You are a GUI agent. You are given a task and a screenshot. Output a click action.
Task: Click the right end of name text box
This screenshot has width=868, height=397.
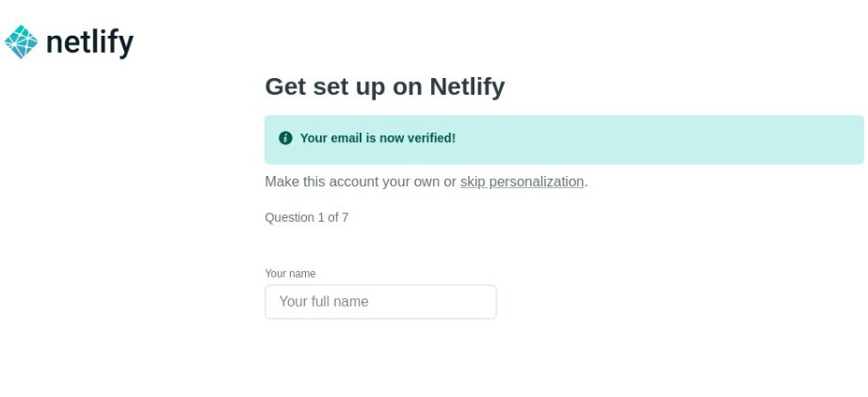[480, 302]
